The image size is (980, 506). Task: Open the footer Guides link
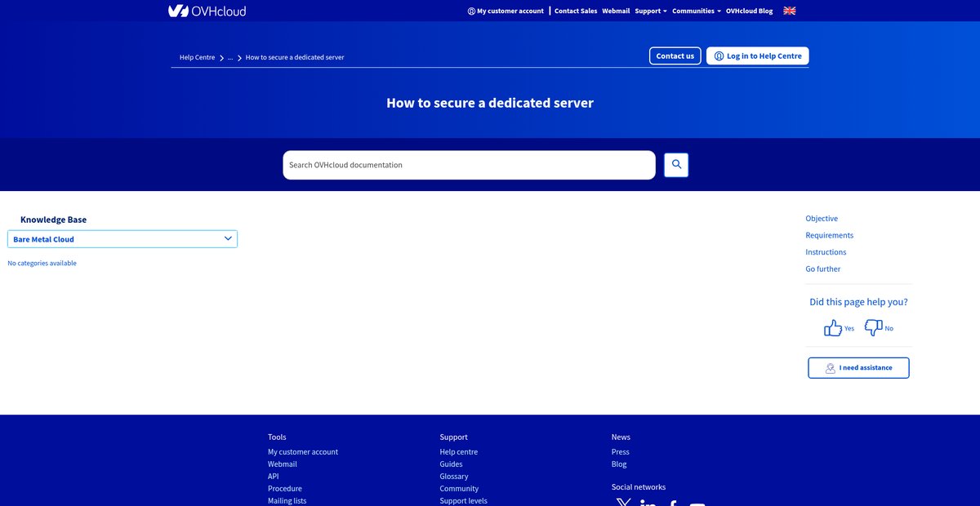(451, 464)
